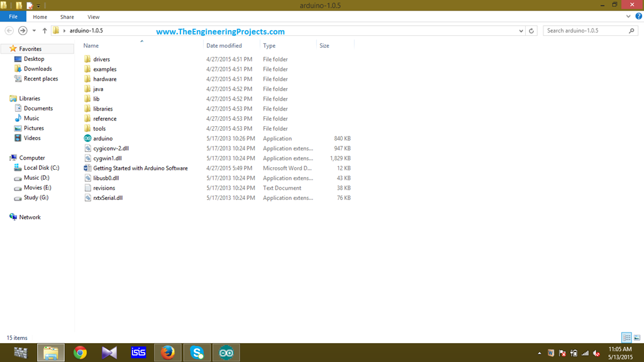Click the Search arduino-1.0.5 box
644x362 pixels.
[x=585, y=31]
